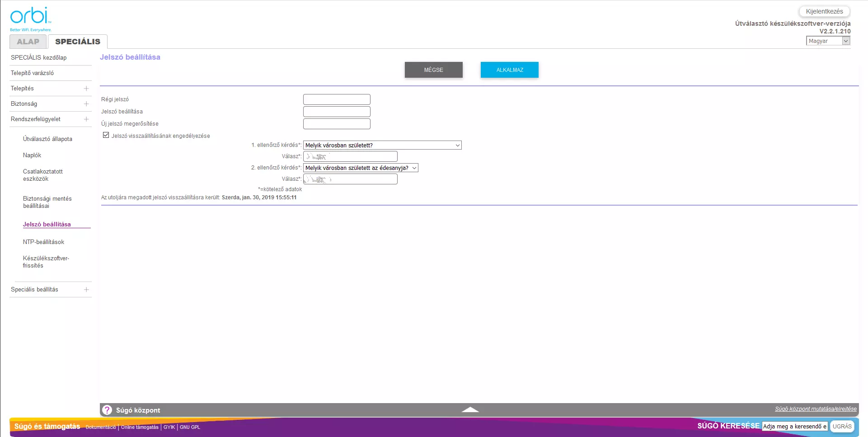Click the Súgó központ question mark icon

pyautogui.click(x=107, y=410)
